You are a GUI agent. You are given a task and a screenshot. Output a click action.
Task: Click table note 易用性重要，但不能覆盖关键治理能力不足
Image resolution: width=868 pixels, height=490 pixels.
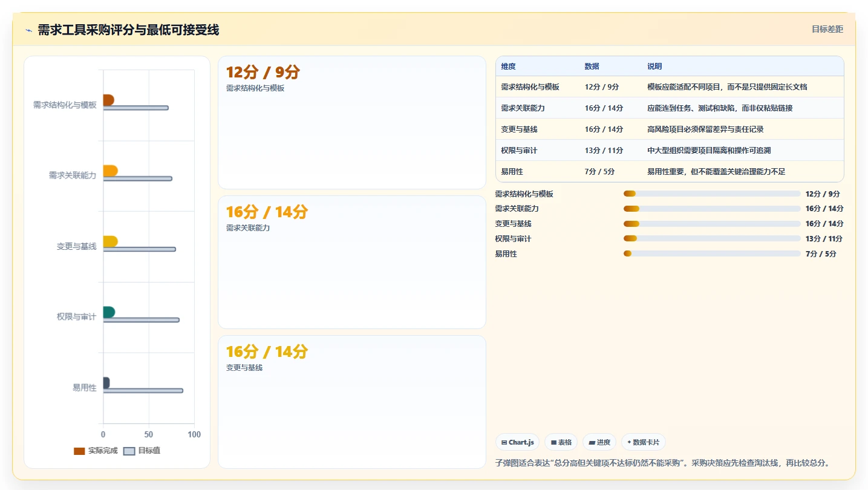(717, 172)
